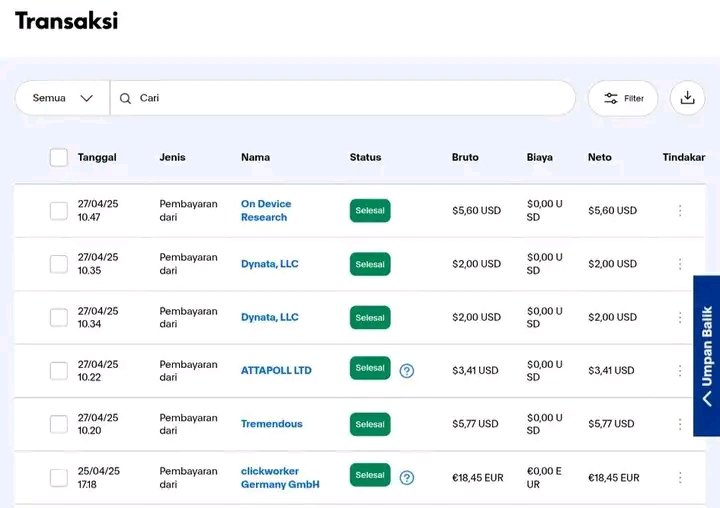The height and width of the screenshot is (508, 720).
Task: Click help icon beside ATTAPOLL status
Action: point(406,371)
